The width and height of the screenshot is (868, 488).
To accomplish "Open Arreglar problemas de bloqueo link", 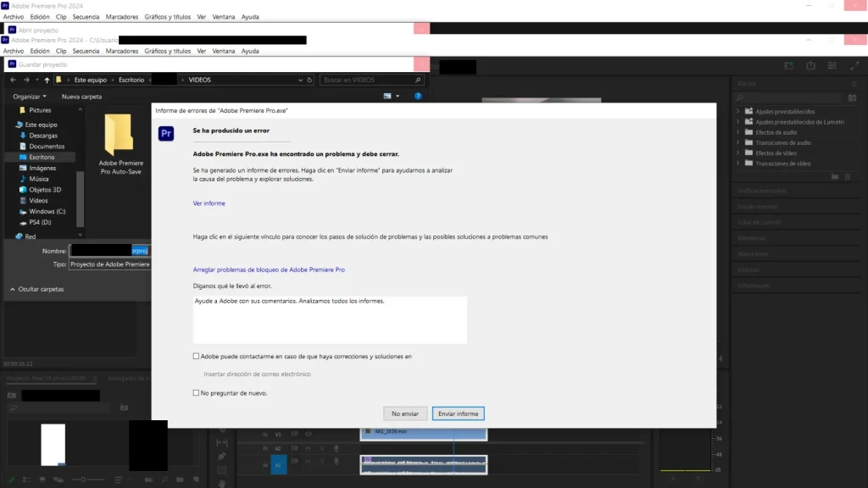I will (x=269, y=269).
